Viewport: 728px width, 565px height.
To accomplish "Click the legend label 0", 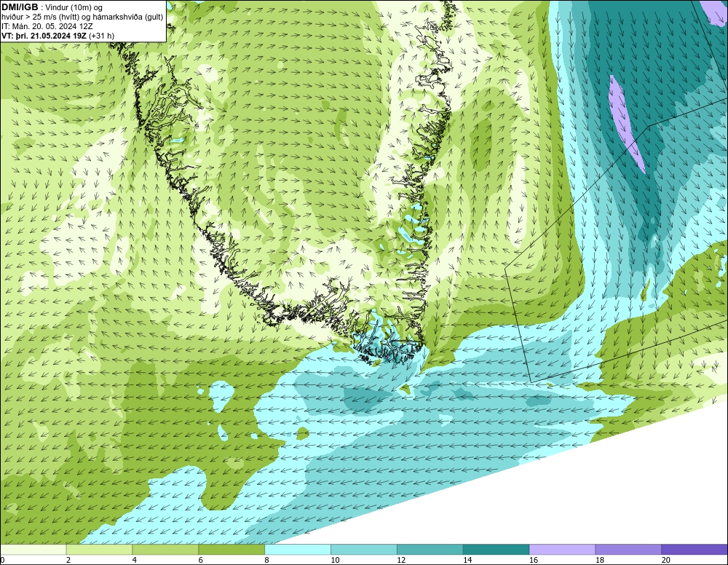I will tap(2, 560).
